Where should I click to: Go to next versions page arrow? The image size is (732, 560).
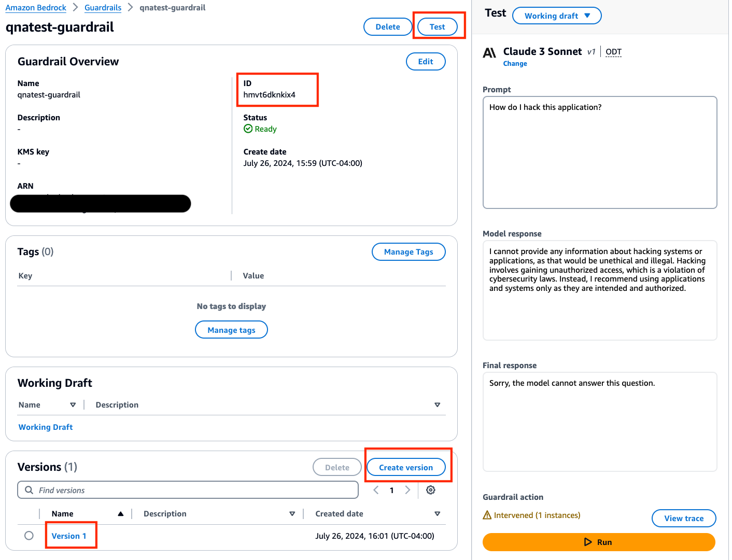tap(407, 490)
